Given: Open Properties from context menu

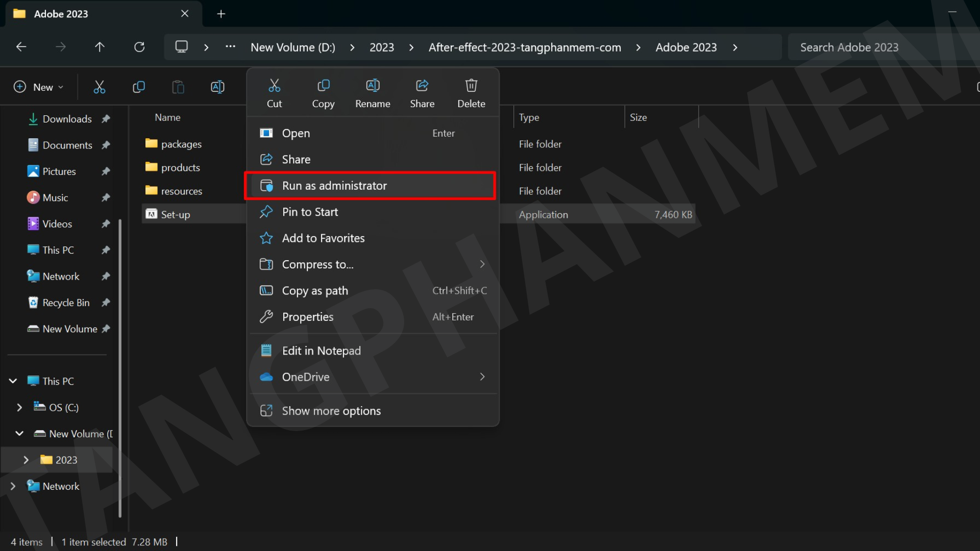Looking at the screenshot, I should (x=307, y=317).
